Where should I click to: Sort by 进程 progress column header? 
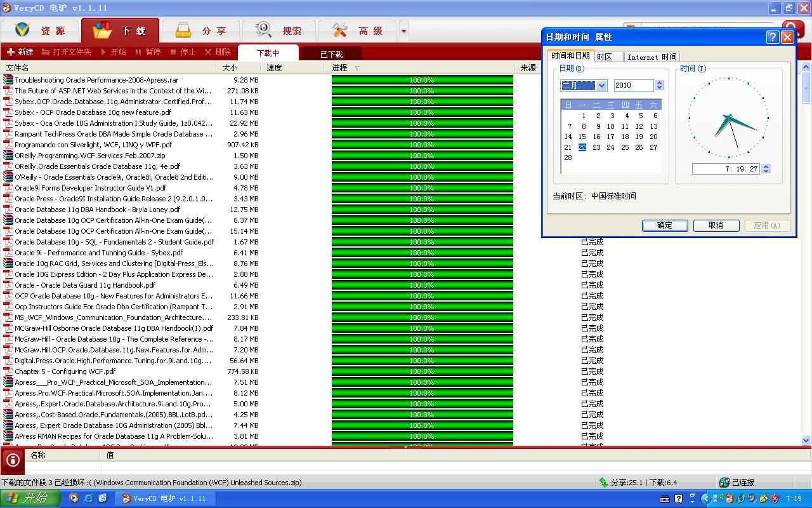coord(340,68)
